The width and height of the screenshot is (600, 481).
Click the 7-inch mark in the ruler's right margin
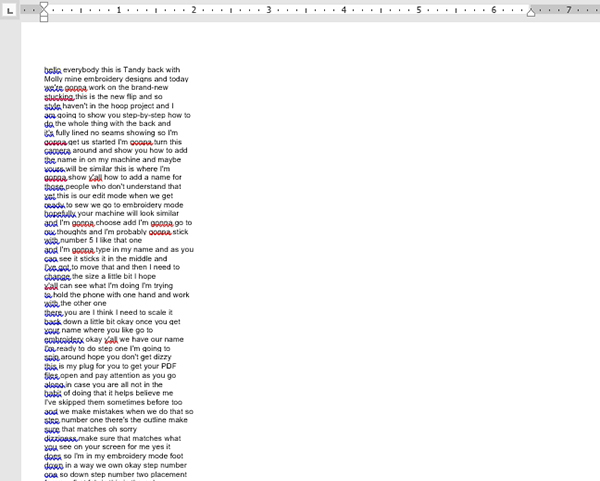point(569,10)
